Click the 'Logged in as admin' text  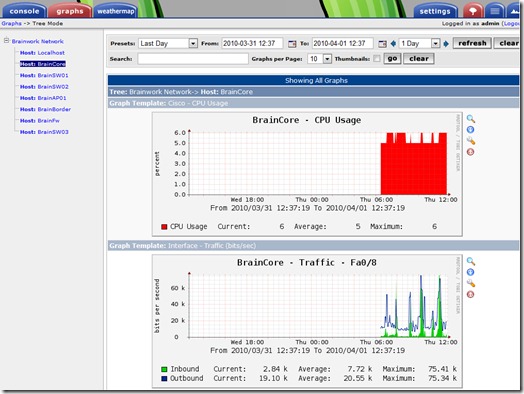[471, 23]
